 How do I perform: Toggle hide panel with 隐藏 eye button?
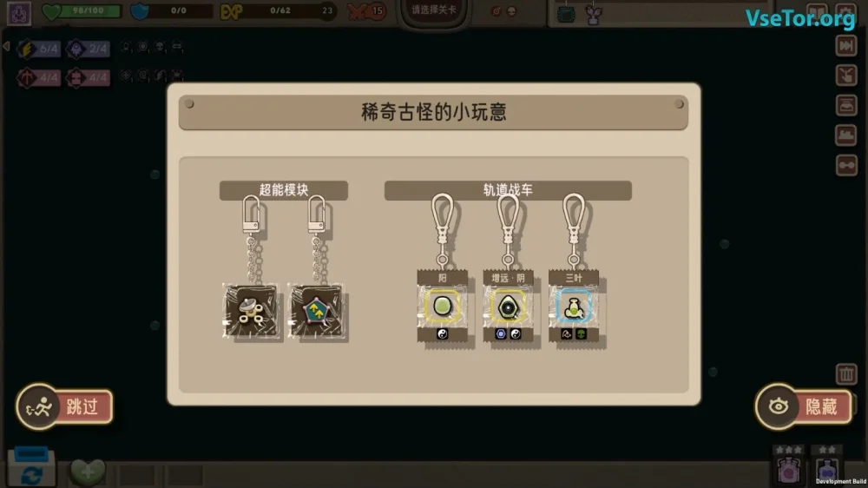tap(804, 407)
